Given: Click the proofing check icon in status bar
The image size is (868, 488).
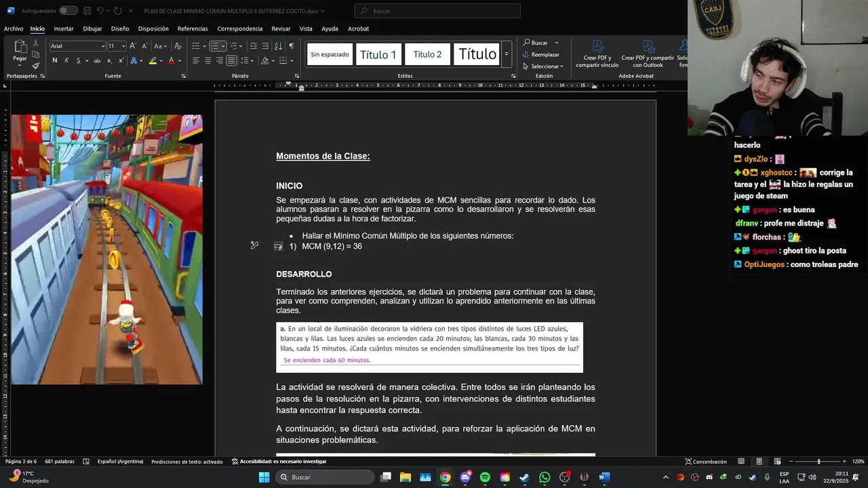Looking at the screenshot, I should (x=86, y=462).
